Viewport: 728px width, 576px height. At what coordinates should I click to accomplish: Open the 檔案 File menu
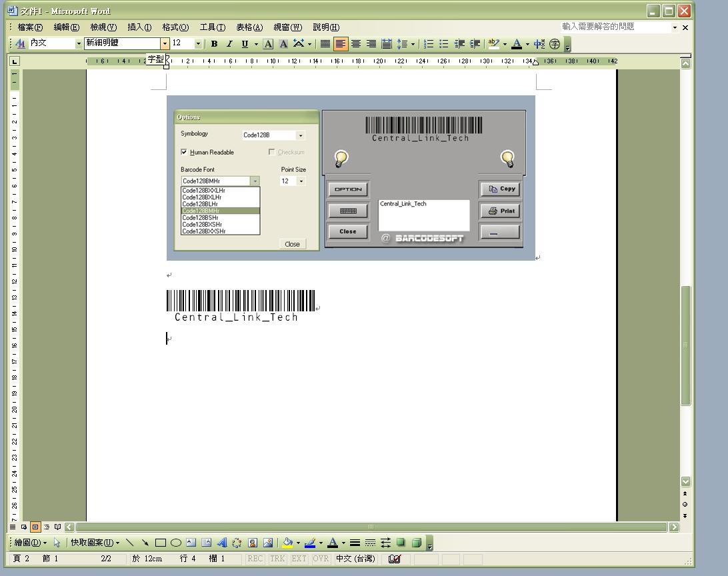[30, 27]
